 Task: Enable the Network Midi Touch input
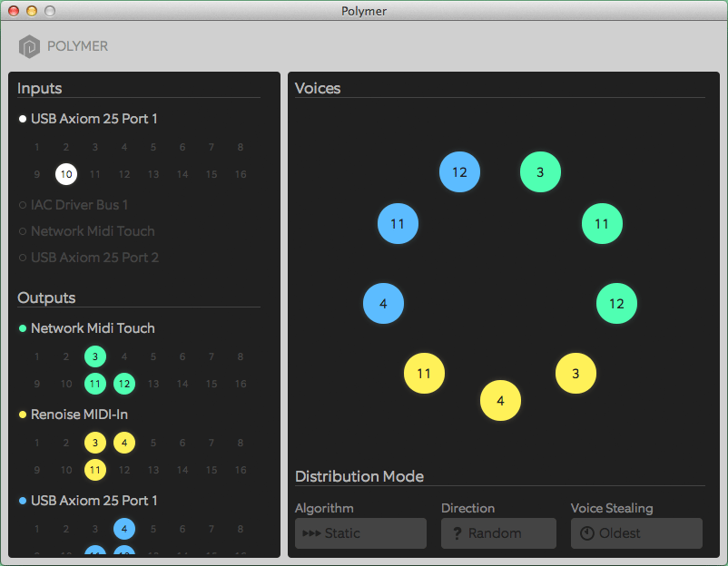tap(87, 231)
